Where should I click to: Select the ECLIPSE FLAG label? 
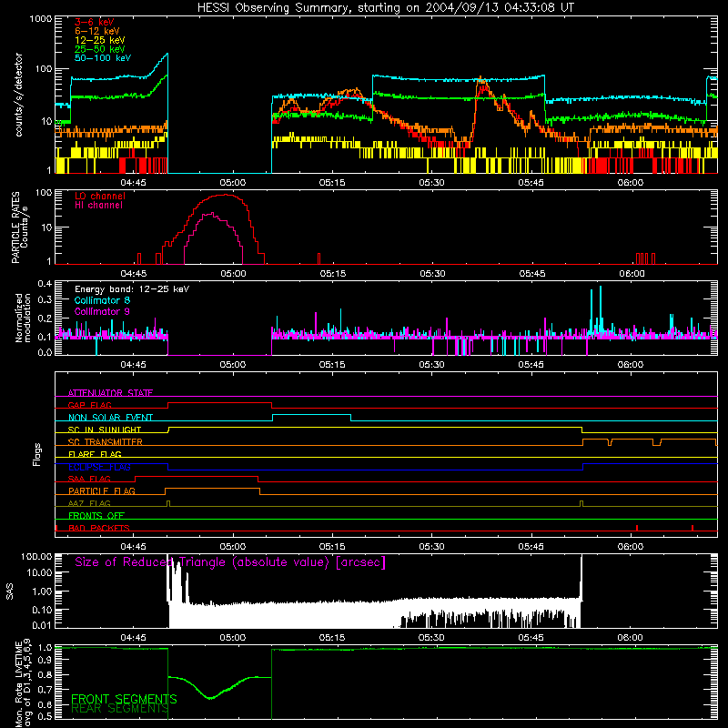99,467
